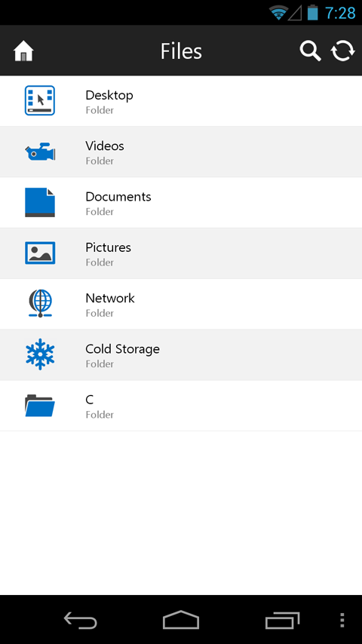Open the three-dot overflow menu
This screenshot has height=644, width=362.
(342, 620)
